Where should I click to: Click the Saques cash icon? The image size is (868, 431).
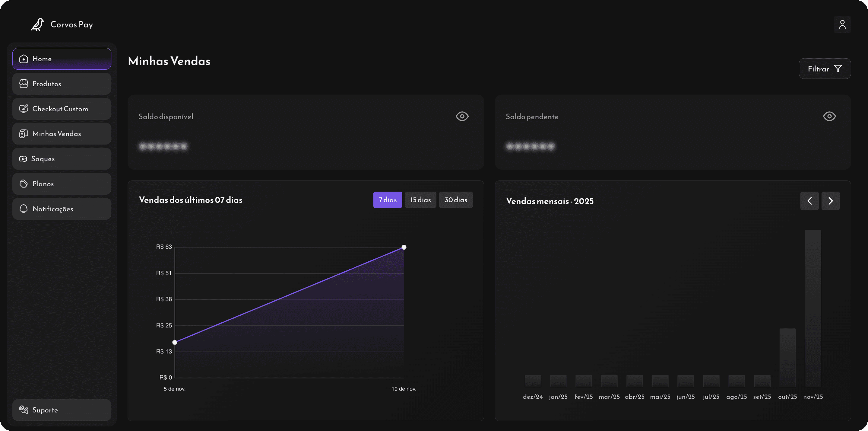click(23, 158)
